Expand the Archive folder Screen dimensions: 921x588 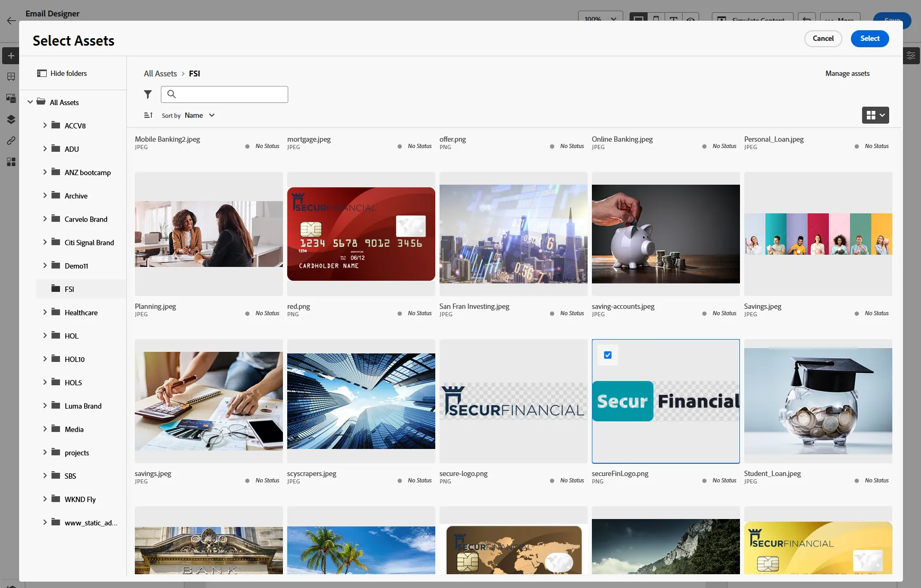click(45, 195)
